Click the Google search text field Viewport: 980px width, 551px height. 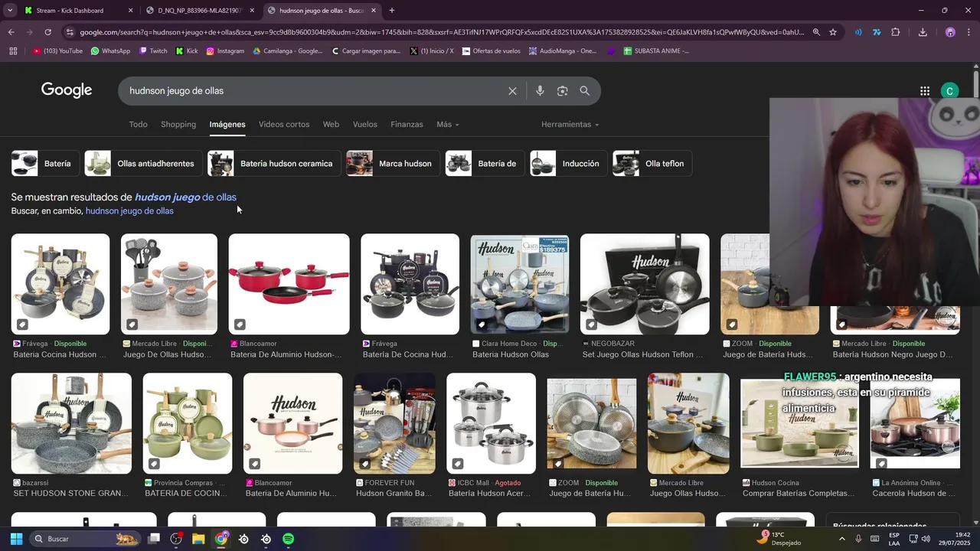(x=314, y=91)
